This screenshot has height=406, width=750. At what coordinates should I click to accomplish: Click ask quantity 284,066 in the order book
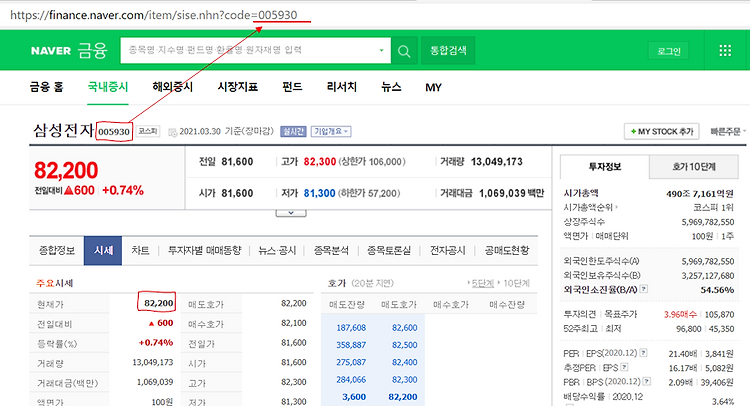tap(351, 380)
